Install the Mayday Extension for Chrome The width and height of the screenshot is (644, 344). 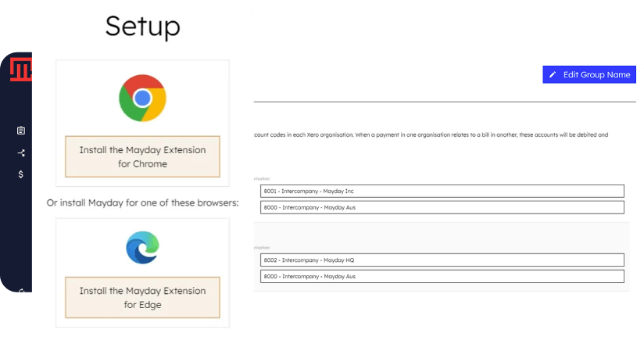(x=142, y=156)
